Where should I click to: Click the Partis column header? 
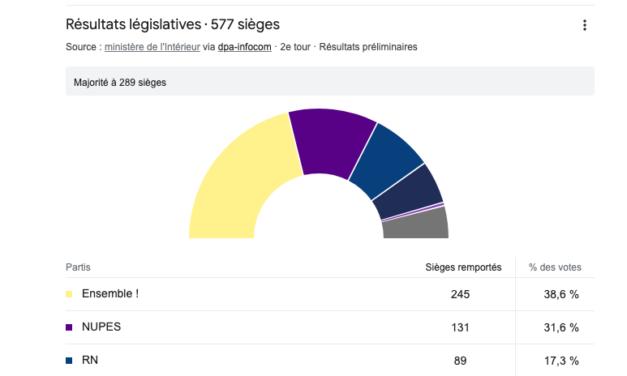(x=78, y=267)
